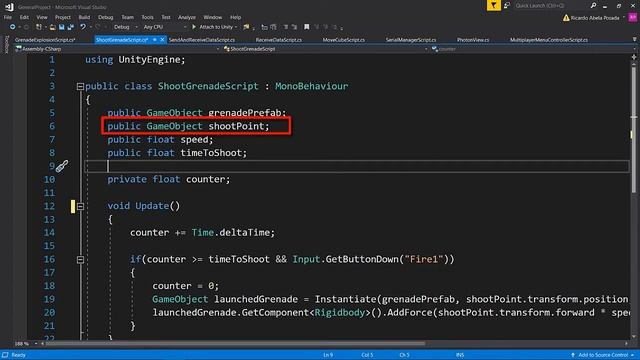Open the Tools menu
This screenshot has height=360, width=640.
point(147,18)
